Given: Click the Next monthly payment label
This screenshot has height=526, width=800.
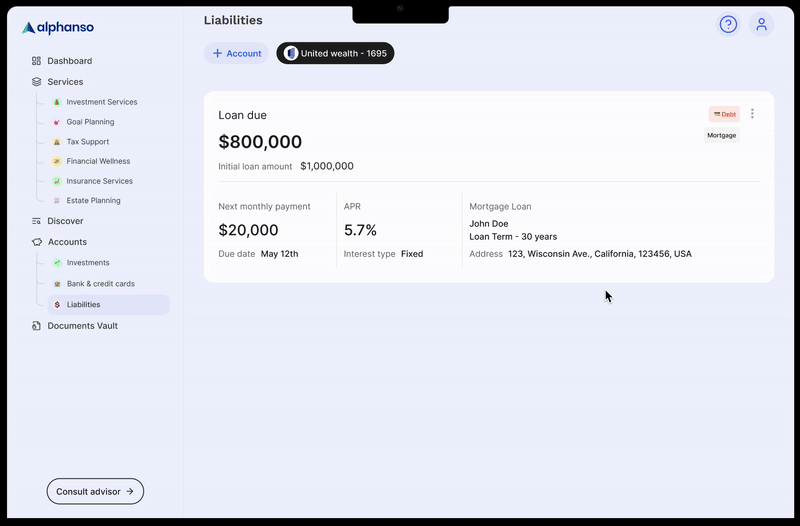Looking at the screenshot, I should click(264, 207).
